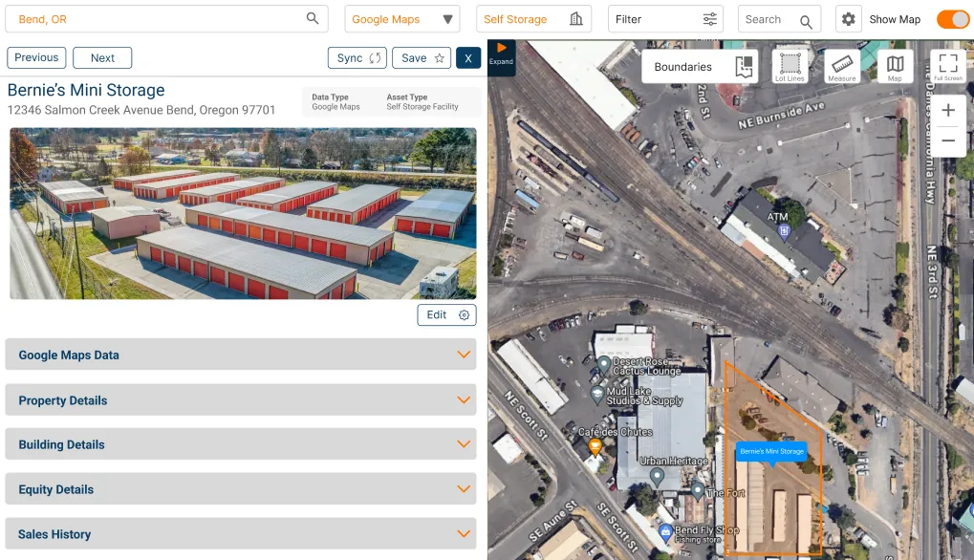The height and width of the screenshot is (560, 974).
Task: Expand the Building Details section
Action: pyautogui.click(x=241, y=444)
